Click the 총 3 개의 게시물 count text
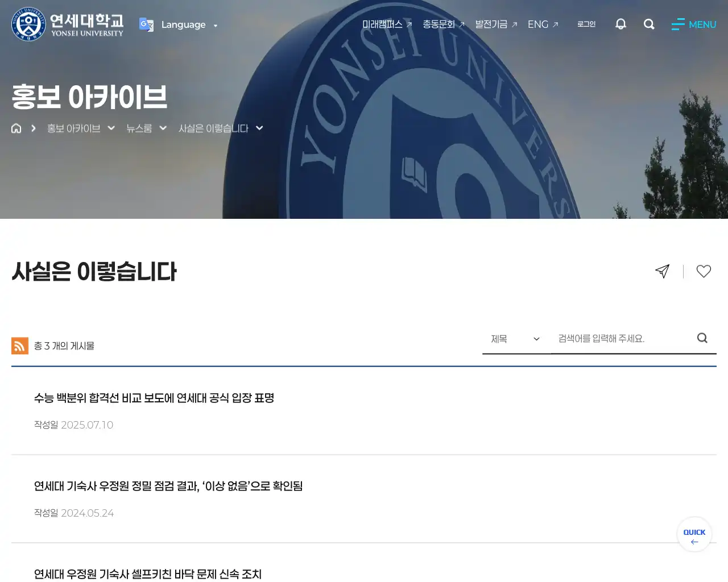The width and height of the screenshot is (728, 582). (x=64, y=346)
